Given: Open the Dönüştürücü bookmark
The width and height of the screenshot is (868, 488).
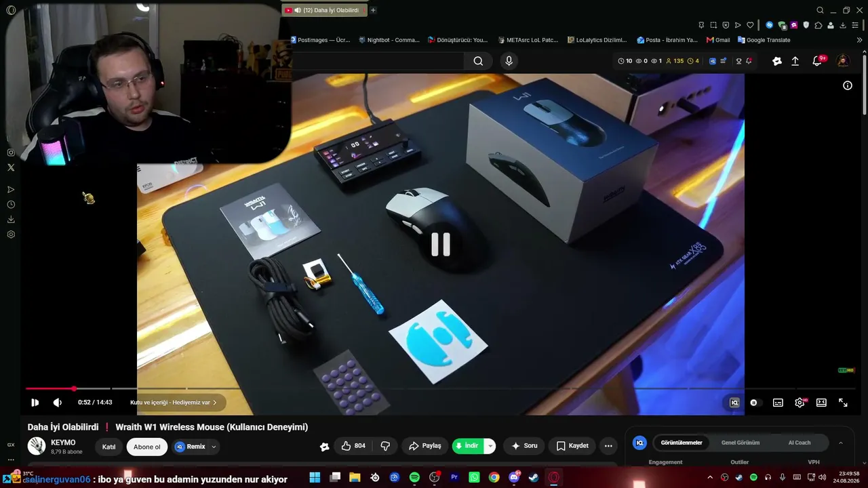Looking at the screenshot, I should tap(458, 40).
